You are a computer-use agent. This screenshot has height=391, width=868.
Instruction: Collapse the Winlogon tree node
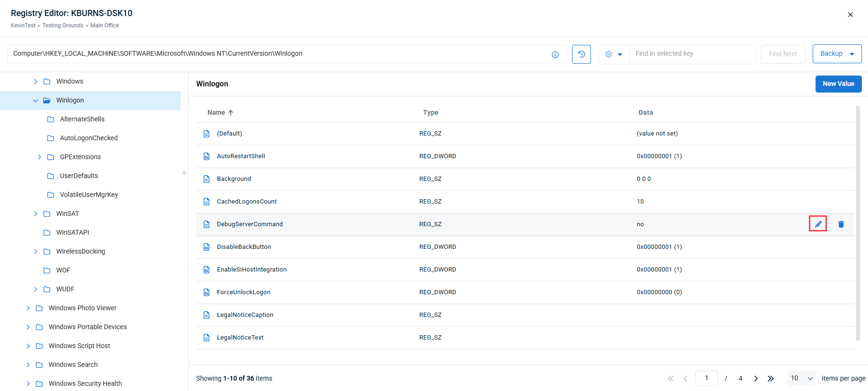click(x=35, y=101)
